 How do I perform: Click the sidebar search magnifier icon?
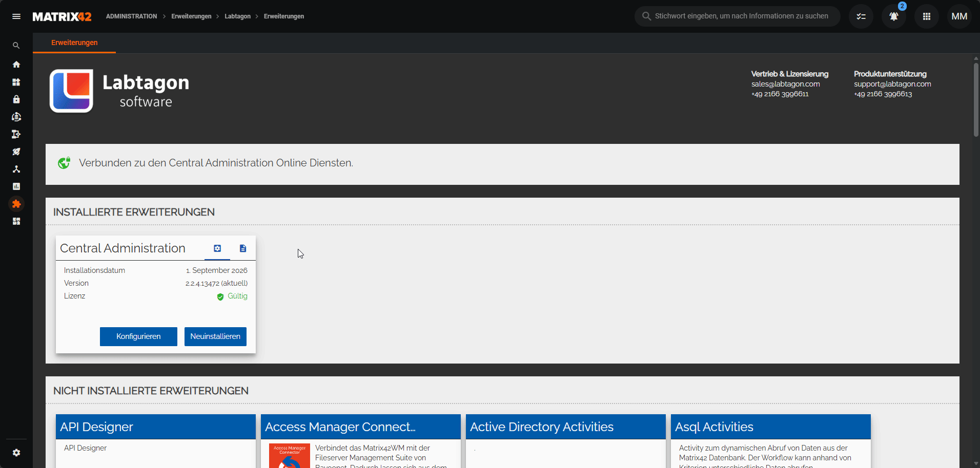pos(16,46)
